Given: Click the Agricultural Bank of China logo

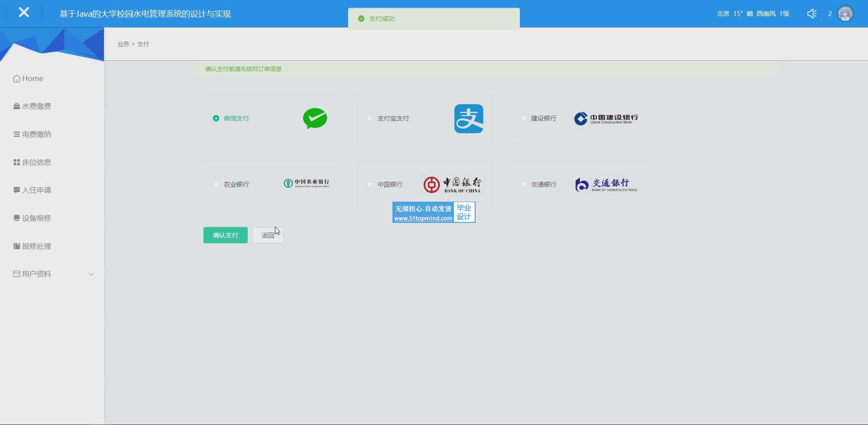Looking at the screenshot, I should tap(307, 183).
